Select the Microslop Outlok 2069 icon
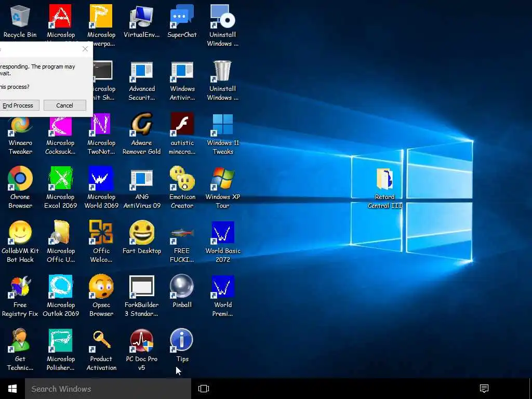Screen dimensions: 532x399 pyautogui.click(x=60, y=286)
